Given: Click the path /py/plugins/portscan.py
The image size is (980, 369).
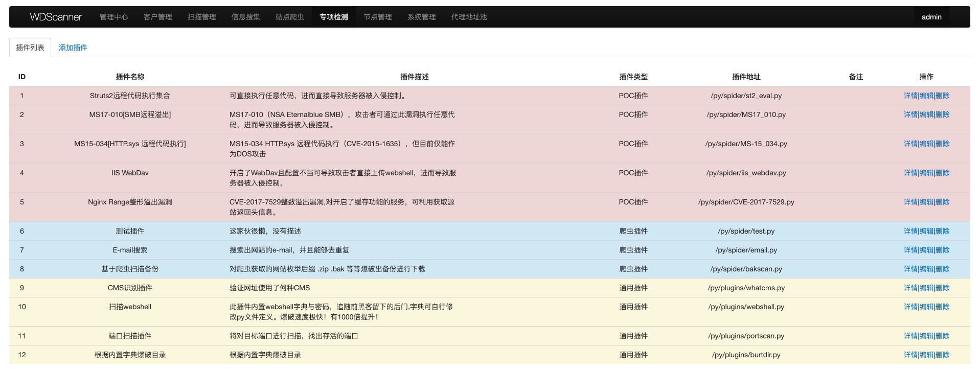Looking at the screenshot, I should 746,336.
